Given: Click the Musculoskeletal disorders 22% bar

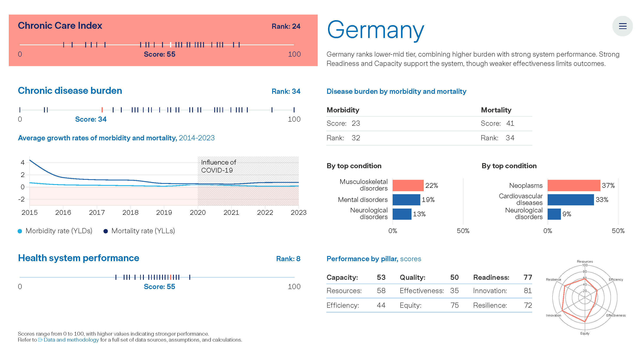Looking at the screenshot, I should pyautogui.click(x=408, y=185).
